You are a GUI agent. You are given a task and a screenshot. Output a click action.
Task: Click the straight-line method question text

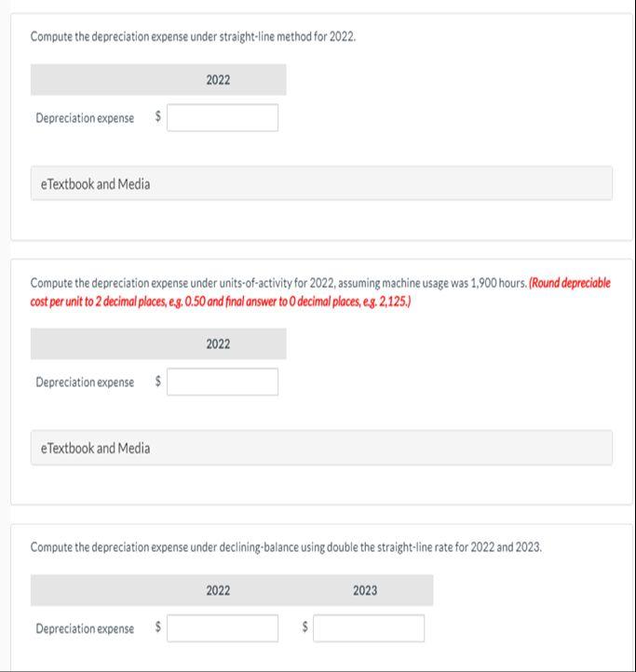[x=193, y=37]
